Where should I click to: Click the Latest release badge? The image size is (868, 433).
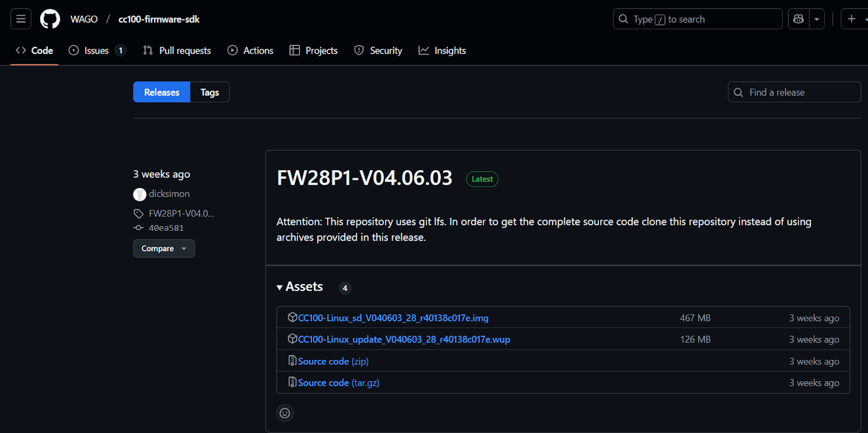coord(482,179)
